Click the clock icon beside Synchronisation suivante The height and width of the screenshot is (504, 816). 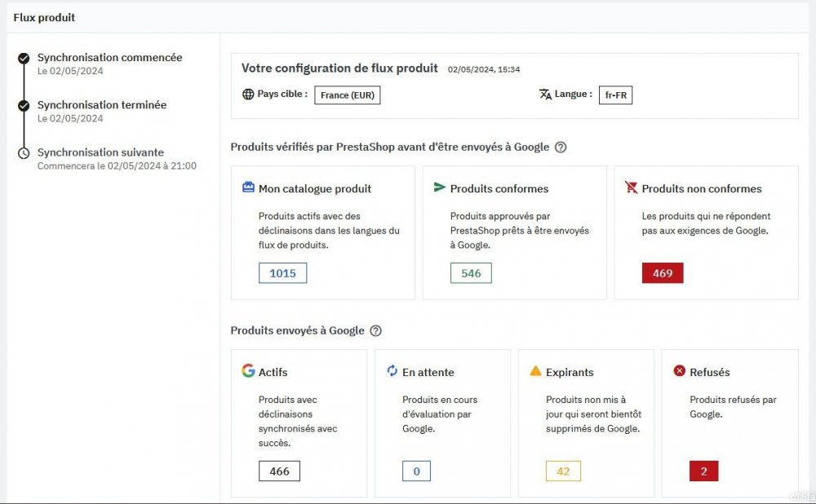point(24,153)
